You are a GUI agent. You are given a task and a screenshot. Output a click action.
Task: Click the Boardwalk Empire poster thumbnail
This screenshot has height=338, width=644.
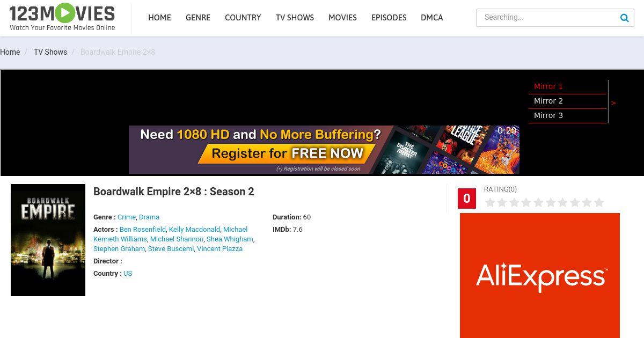point(48,240)
